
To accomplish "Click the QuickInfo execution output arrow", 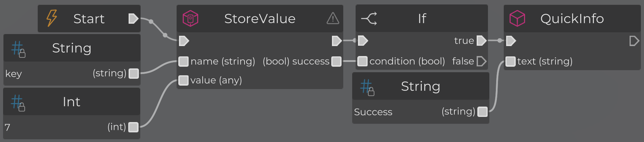I will pyautogui.click(x=634, y=41).
